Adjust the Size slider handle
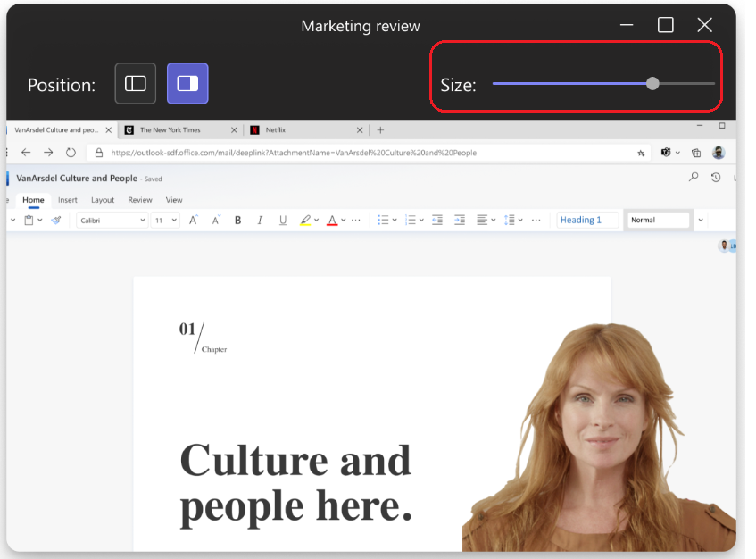The height and width of the screenshot is (559, 756). [652, 83]
